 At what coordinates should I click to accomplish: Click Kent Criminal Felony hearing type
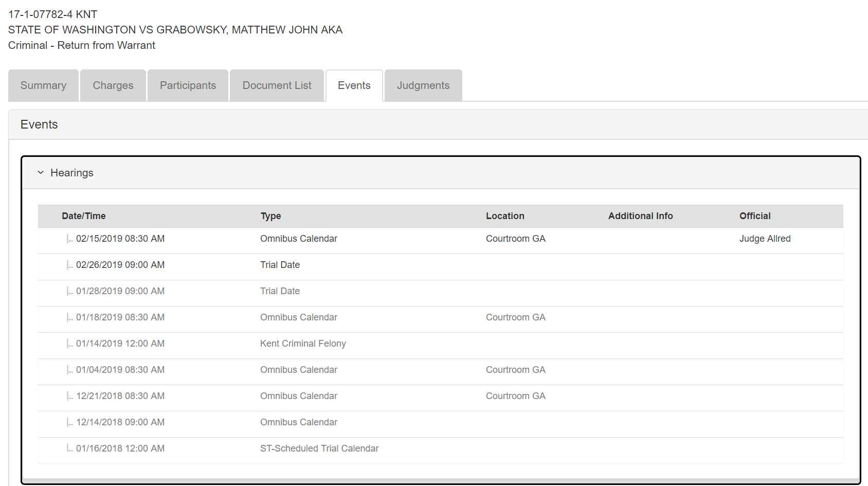pyautogui.click(x=303, y=344)
